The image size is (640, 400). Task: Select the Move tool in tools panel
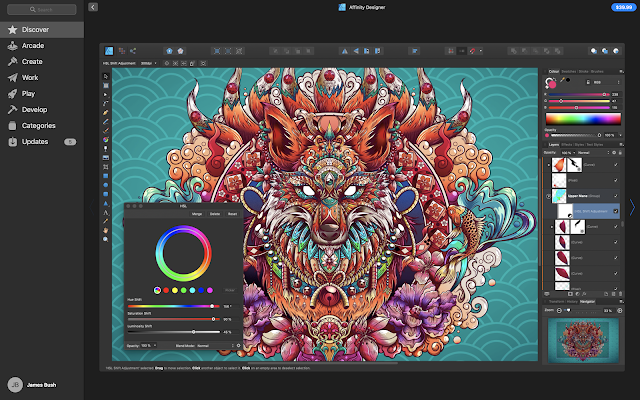click(106, 76)
